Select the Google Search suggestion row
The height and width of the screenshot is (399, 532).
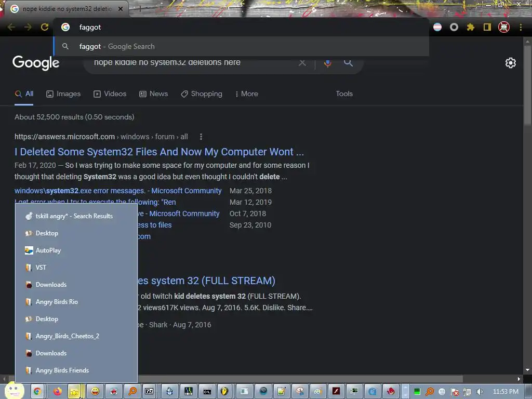(241, 46)
